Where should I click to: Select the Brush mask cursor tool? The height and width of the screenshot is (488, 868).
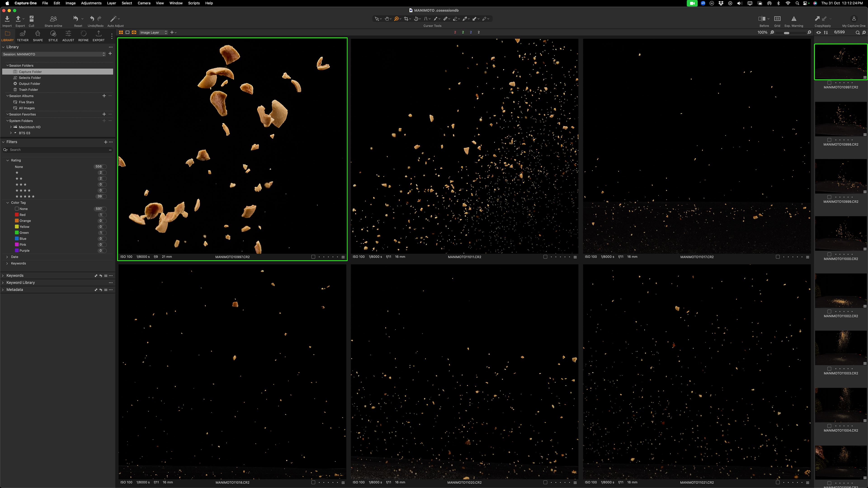(x=436, y=19)
